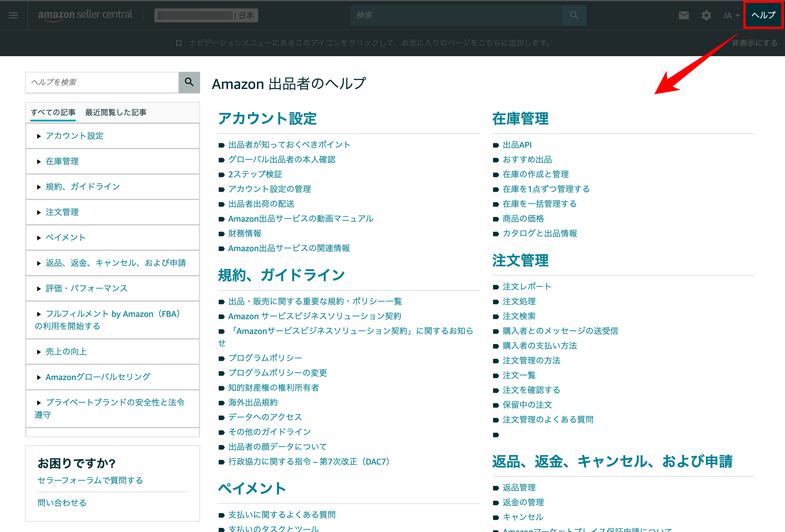
Task: Open the messages envelope icon
Action: coord(684,15)
